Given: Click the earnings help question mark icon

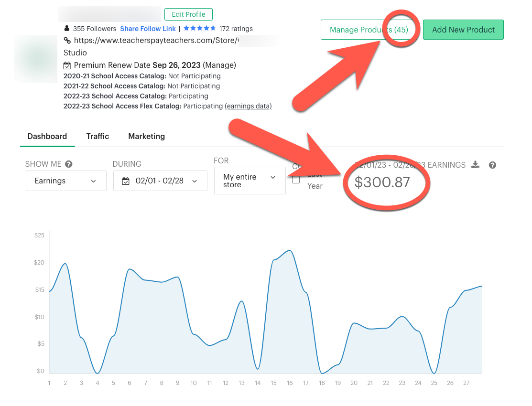Looking at the screenshot, I should pos(492,165).
